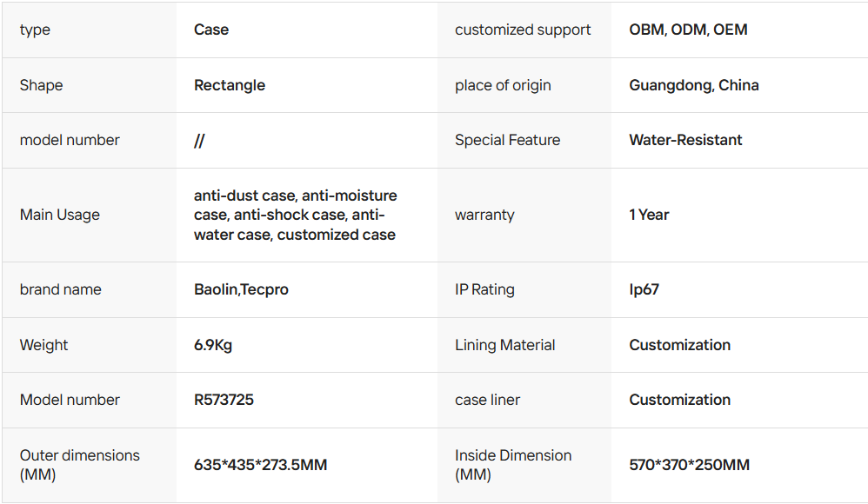This screenshot has height=504, width=868.
Task: Select the 'Ip67' rating value
Action: pos(644,289)
